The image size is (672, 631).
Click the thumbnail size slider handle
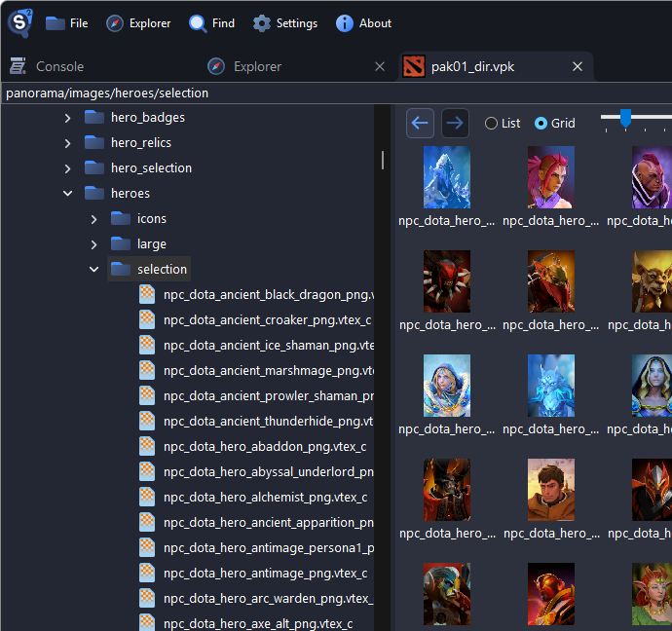point(625,118)
